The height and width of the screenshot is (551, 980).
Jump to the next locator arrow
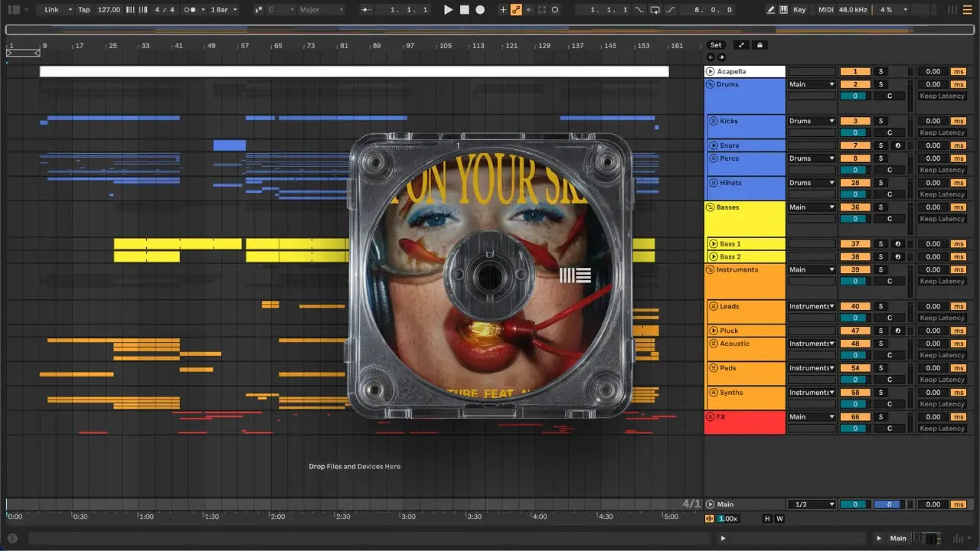click(721, 57)
